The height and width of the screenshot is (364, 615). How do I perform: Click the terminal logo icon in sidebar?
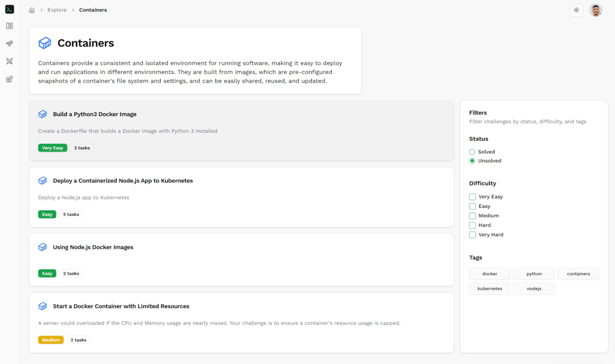9,9
